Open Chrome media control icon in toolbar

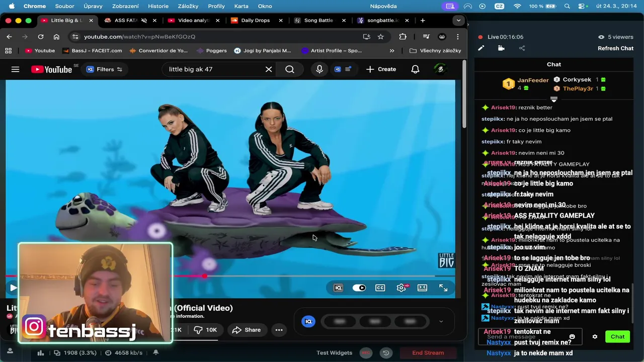(x=426, y=36)
